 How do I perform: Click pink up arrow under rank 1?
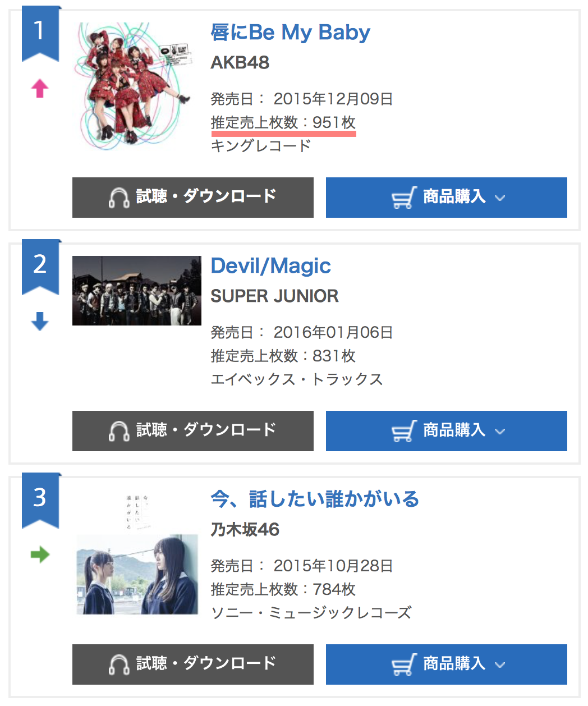[x=40, y=88]
